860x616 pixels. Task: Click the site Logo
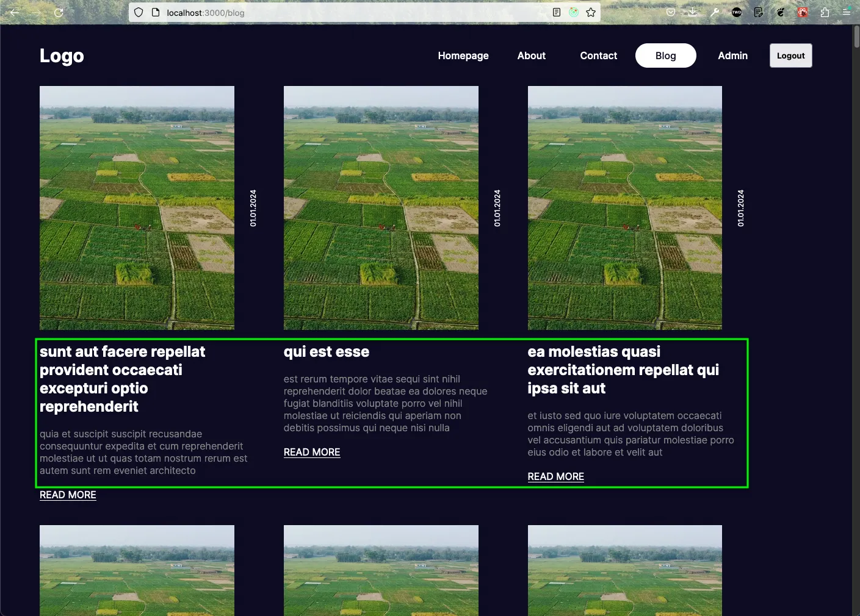coord(62,56)
